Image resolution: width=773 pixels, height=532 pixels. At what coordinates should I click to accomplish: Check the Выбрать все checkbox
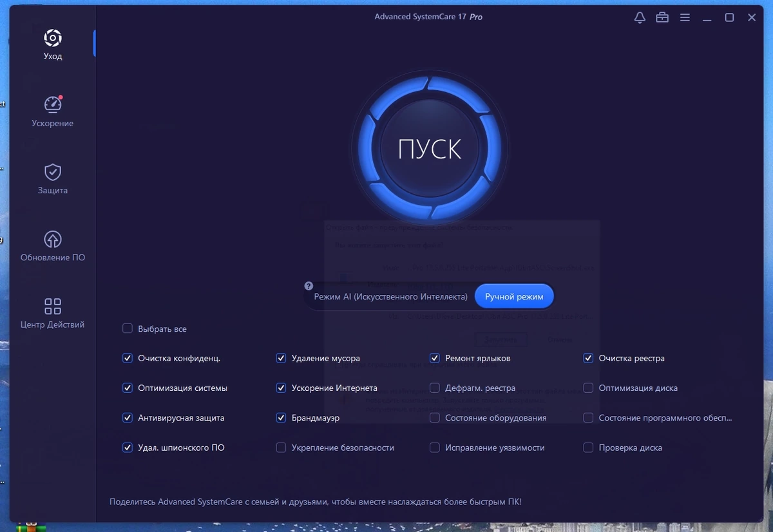(128, 328)
